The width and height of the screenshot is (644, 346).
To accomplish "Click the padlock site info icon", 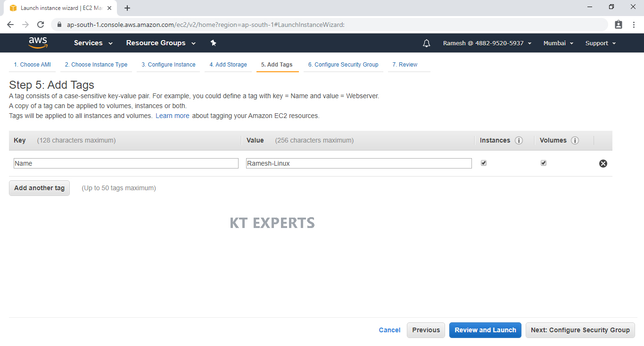I will click(59, 25).
